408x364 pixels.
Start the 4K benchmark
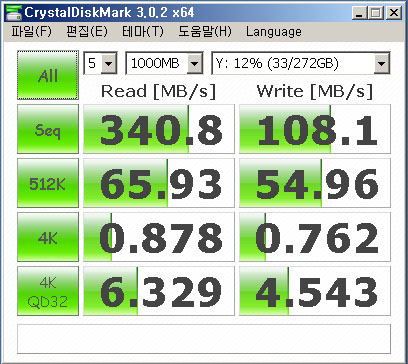click(x=48, y=237)
